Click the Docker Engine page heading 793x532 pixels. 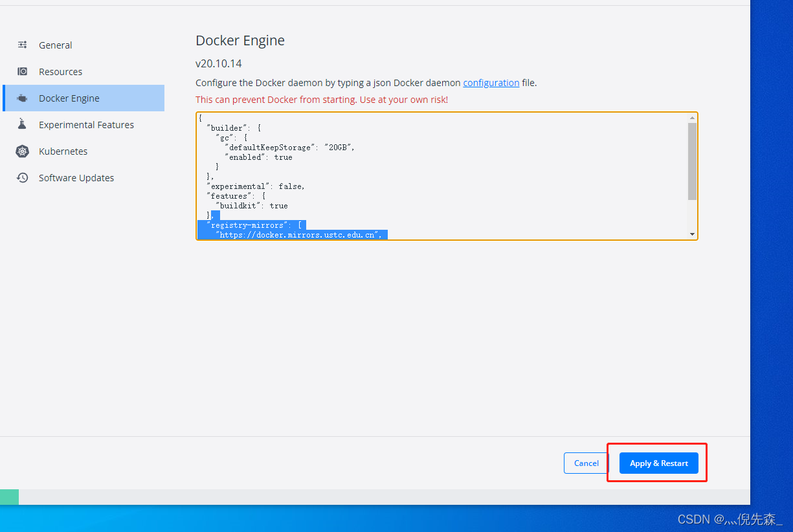click(240, 40)
